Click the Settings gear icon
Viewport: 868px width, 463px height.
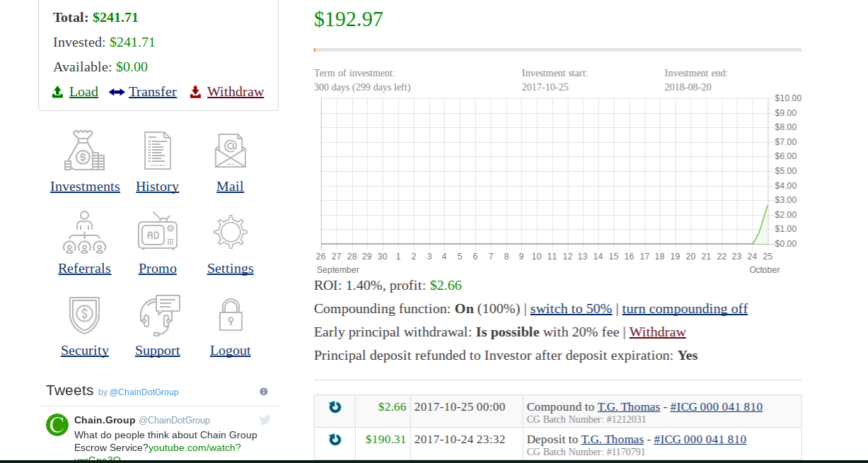pos(230,233)
